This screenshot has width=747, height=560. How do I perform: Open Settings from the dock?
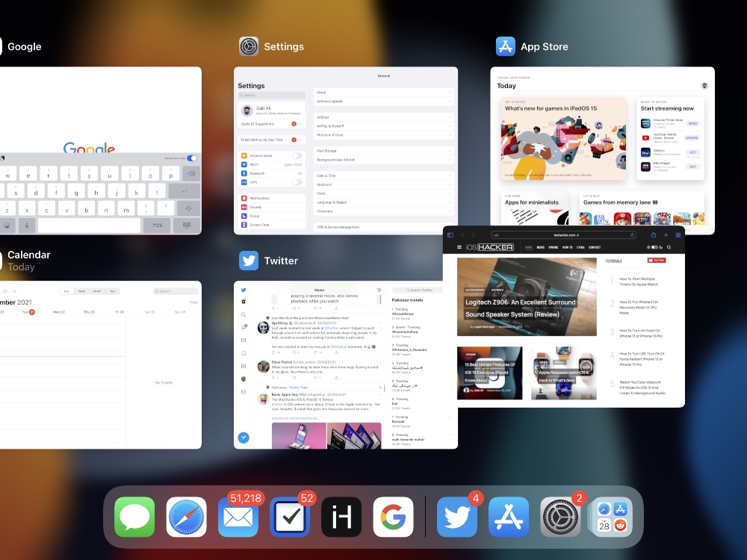560,517
